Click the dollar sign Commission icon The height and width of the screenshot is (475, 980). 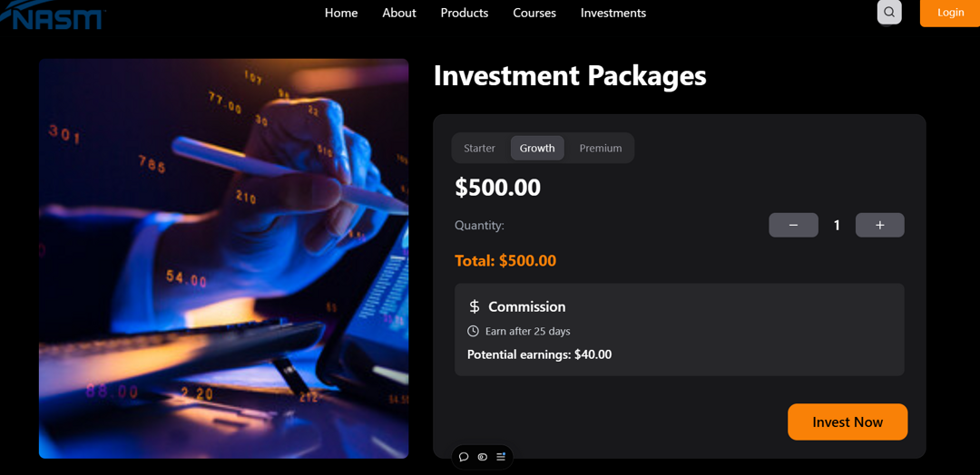point(474,306)
